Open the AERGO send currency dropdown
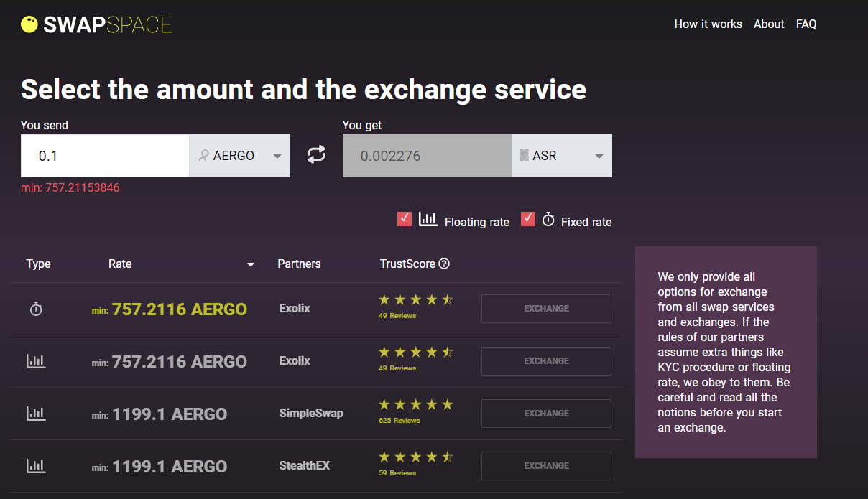This screenshot has width=868, height=499. 239,156
